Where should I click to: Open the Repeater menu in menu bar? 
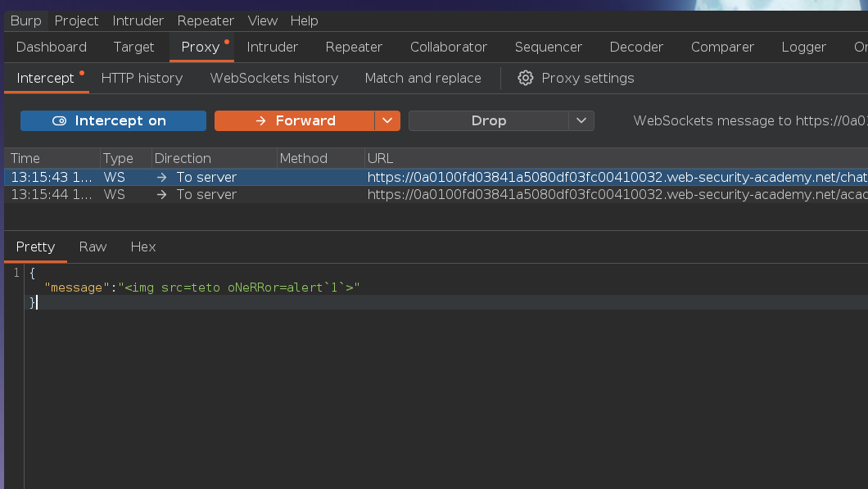[206, 21]
